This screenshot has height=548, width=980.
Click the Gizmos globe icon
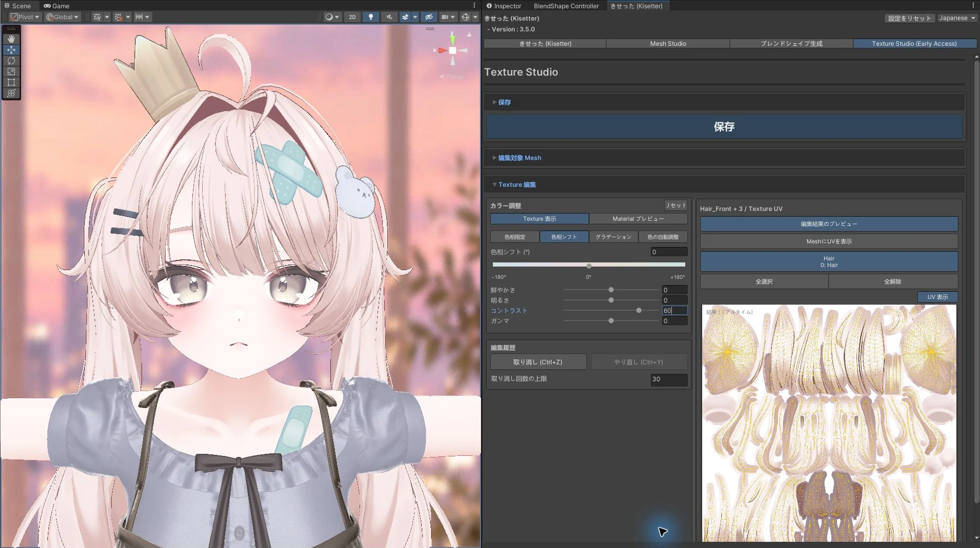pyautogui.click(x=466, y=17)
